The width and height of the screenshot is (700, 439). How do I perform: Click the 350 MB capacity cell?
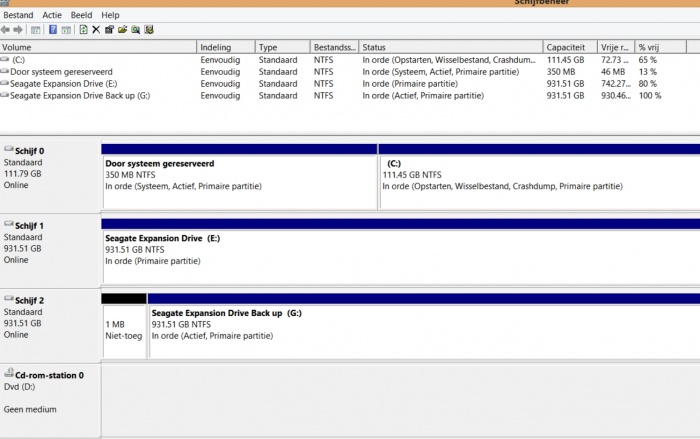point(561,72)
